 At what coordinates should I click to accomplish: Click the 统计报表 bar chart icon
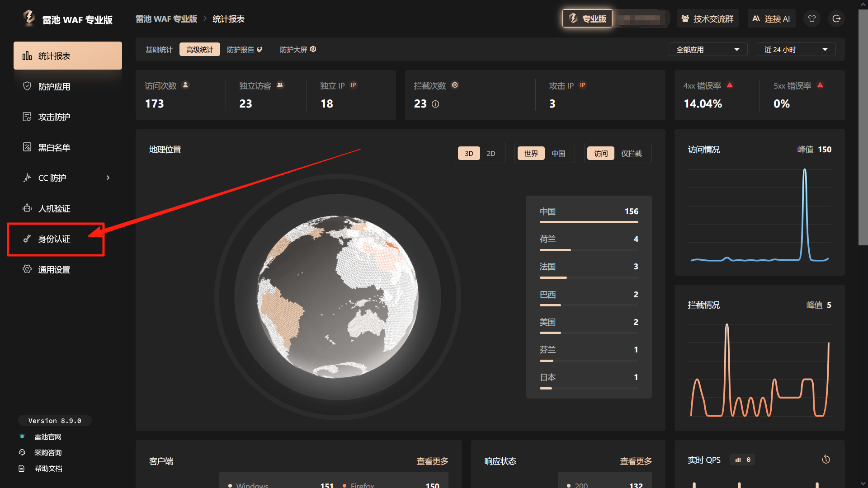click(27, 56)
